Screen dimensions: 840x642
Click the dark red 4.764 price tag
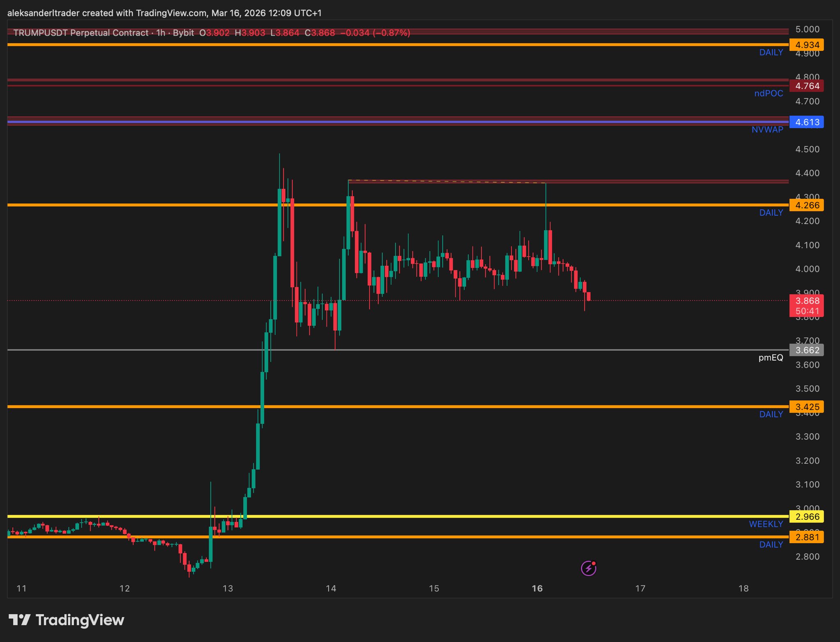click(806, 86)
